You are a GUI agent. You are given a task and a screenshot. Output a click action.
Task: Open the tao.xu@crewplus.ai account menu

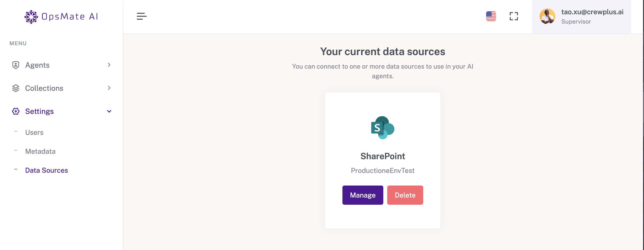coord(581,16)
